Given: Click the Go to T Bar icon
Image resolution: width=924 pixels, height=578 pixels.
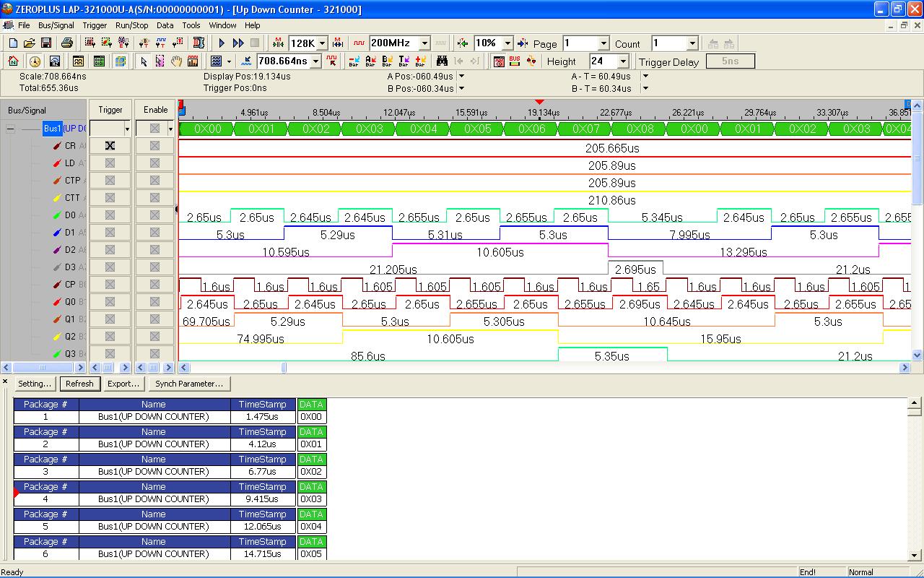Looking at the screenshot, I should coord(404,61).
